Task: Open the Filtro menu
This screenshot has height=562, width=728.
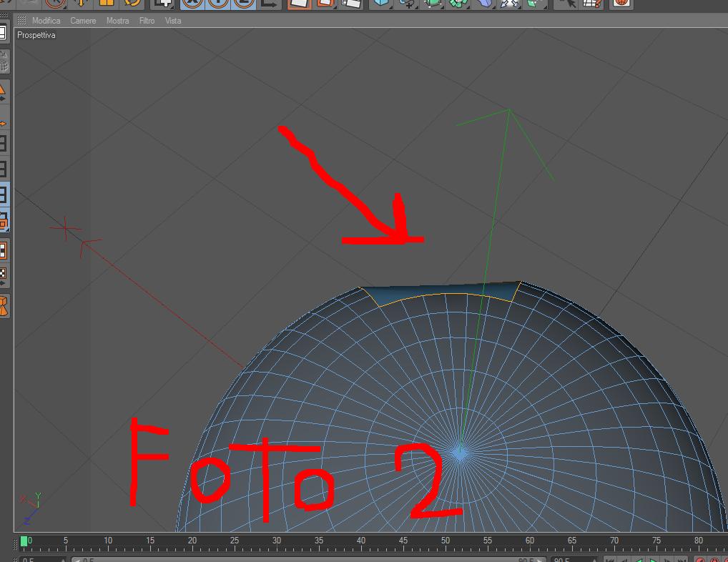Action: click(x=147, y=21)
